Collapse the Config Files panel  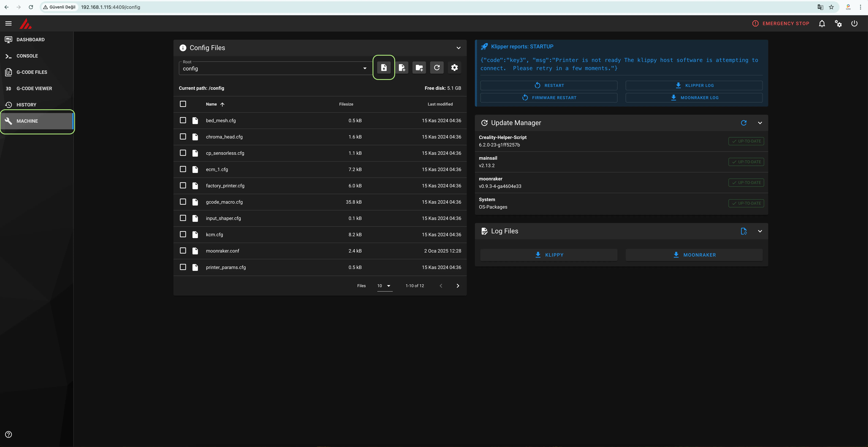click(x=458, y=48)
